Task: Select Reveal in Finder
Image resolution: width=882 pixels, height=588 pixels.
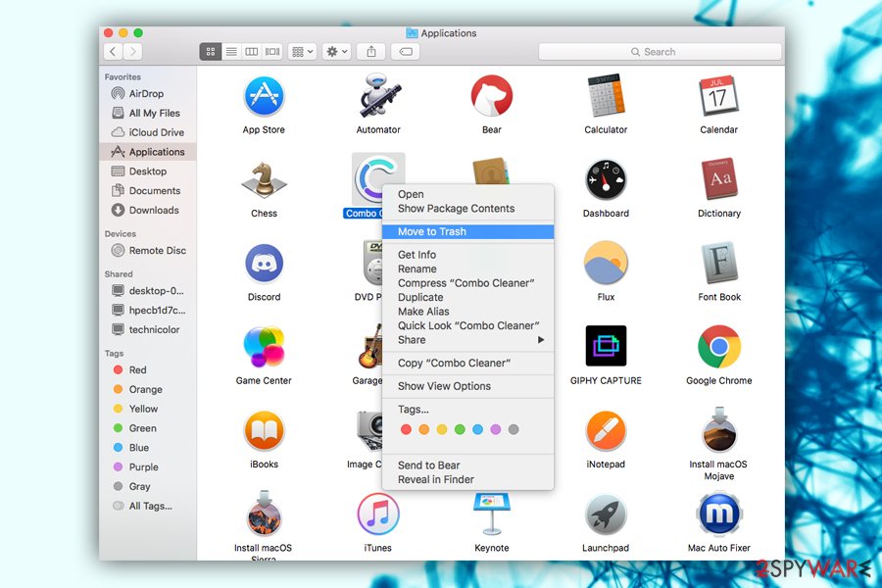Action: pyautogui.click(x=467, y=479)
